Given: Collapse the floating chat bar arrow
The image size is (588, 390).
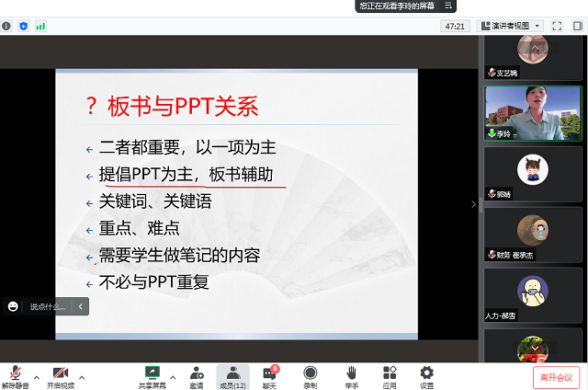Looking at the screenshot, I should click(x=80, y=306).
